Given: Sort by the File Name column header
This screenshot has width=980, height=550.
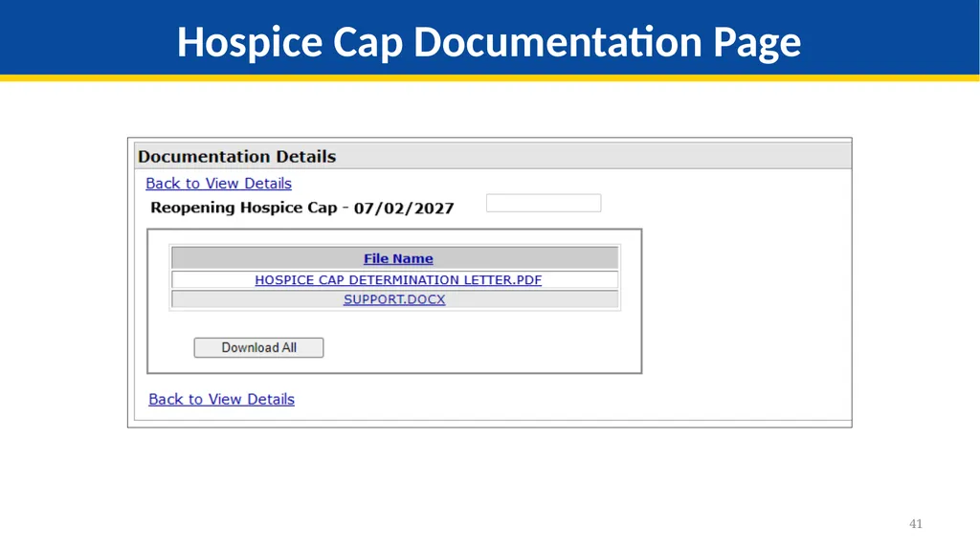Looking at the screenshot, I should 398,258.
